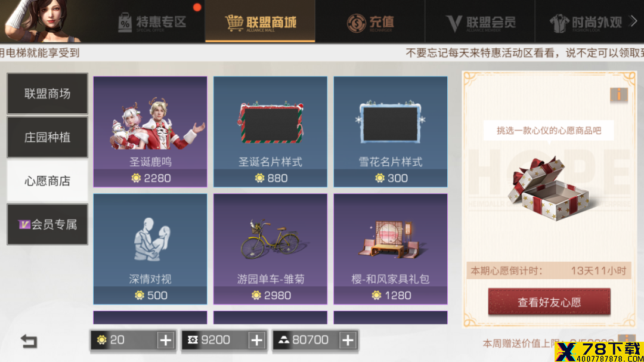Image resolution: width=644 pixels, height=362 pixels.
Task: Tap plus next to 80700 gold bars
Action: click(348, 340)
